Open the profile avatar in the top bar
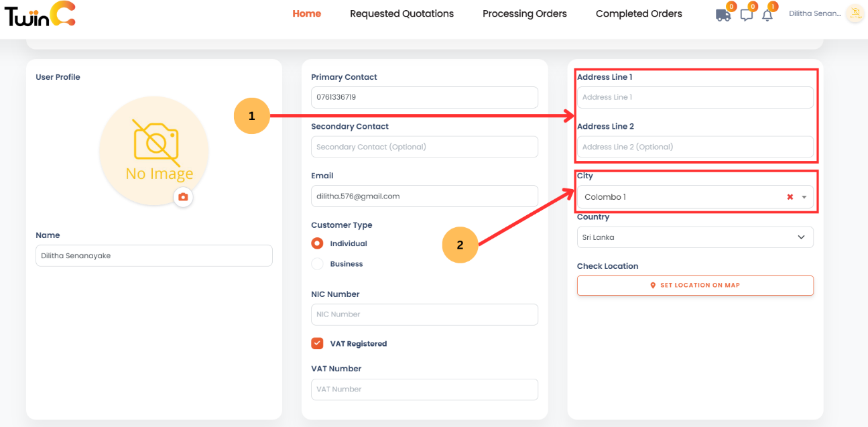The width and height of the screenshot is (868, 427). pos(855,13)
